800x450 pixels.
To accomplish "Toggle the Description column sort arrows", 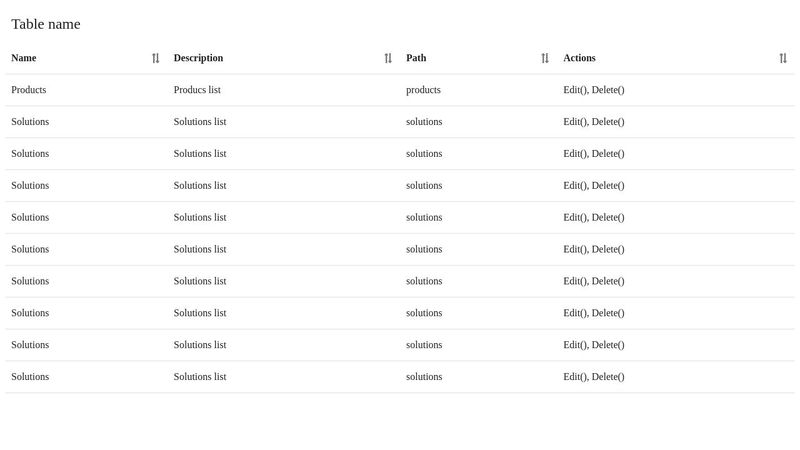I will pos(388,58).
